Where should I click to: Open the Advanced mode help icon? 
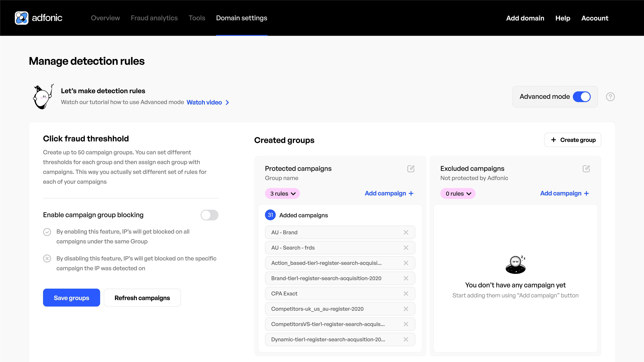click(x=610, y=97)
